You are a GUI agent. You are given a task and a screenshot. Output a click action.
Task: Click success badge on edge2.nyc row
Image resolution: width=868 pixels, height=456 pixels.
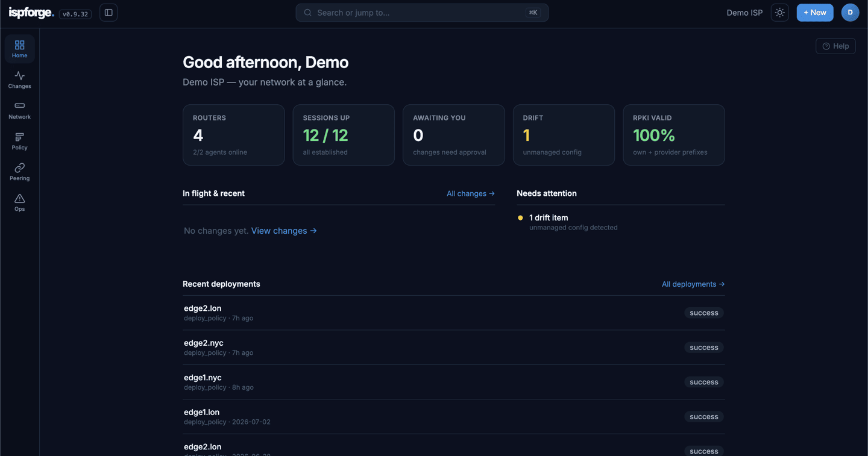point(704,348)
